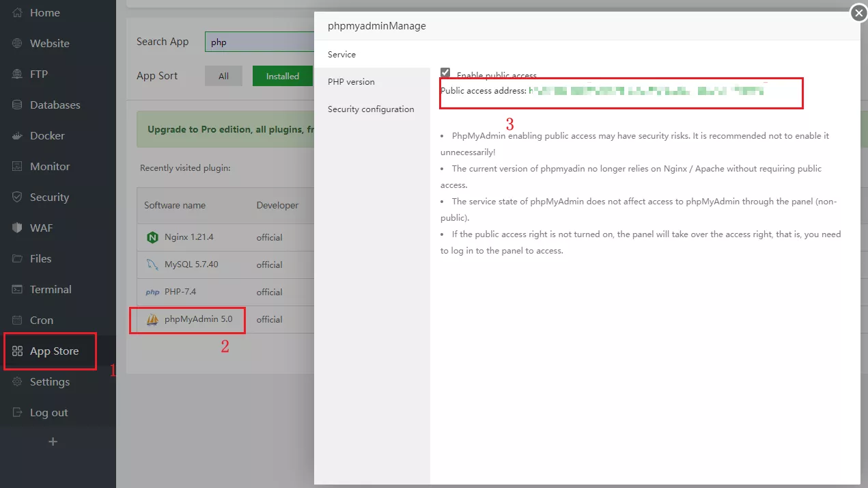This screenshot has width=868, height=488.
Task: Open the Files folder icon
Action: 18,259
